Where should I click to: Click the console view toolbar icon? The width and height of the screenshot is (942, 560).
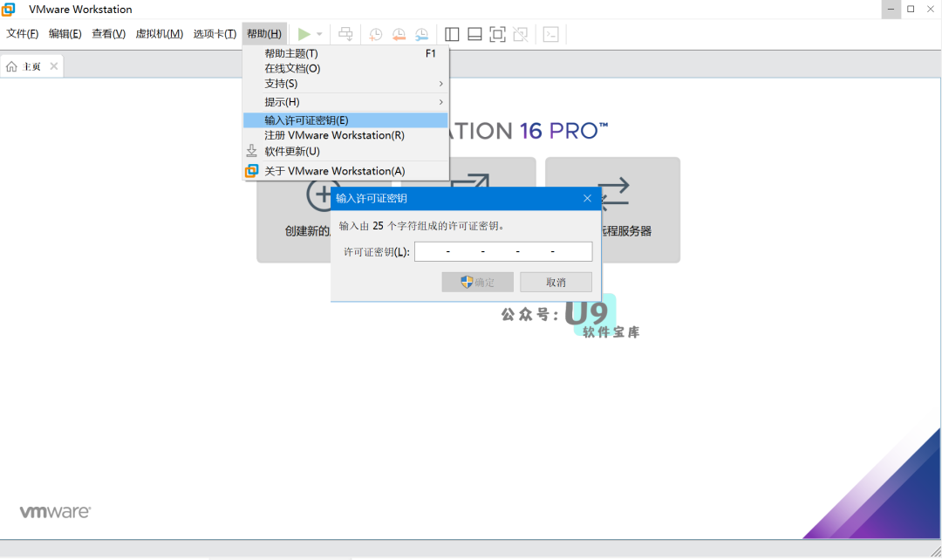click(551, 34)
